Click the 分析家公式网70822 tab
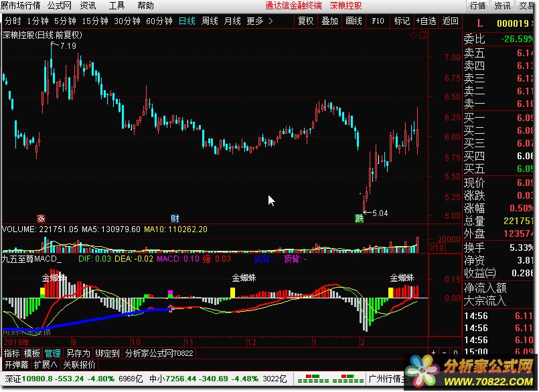This screenshot has width=539, height=392. tap(159, 353)
